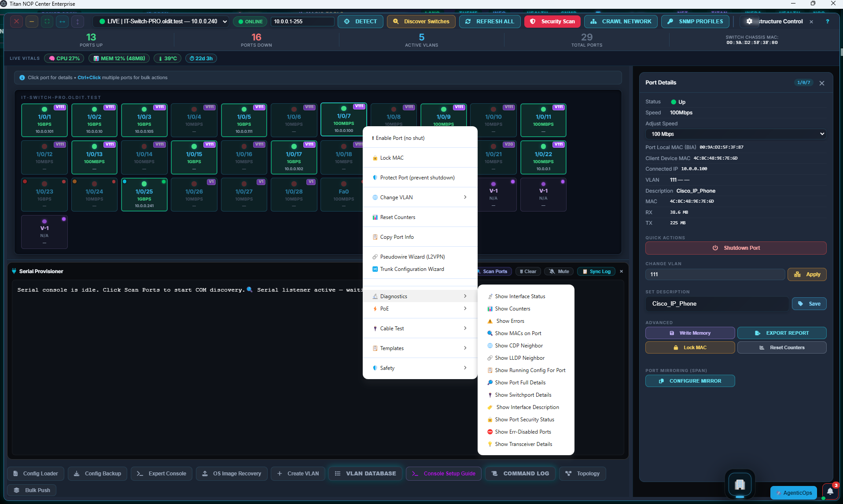843x504 pixels.
Task: Click Write Memory
Action: pos(690,333)
